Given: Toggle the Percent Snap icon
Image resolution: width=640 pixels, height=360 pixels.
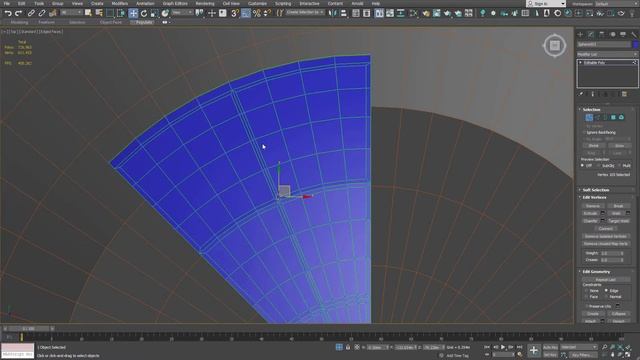Looking at the screenshot, I should pos(256,13).
